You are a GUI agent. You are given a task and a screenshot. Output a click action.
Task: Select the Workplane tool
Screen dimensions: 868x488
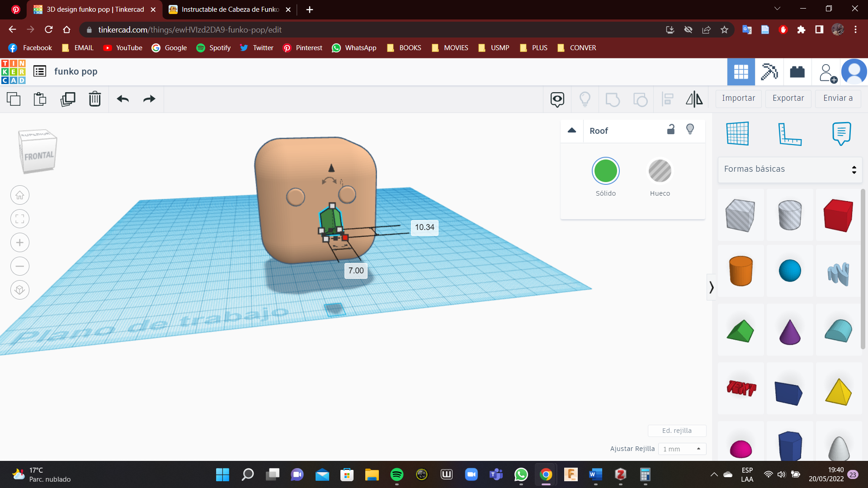point(737,134)
